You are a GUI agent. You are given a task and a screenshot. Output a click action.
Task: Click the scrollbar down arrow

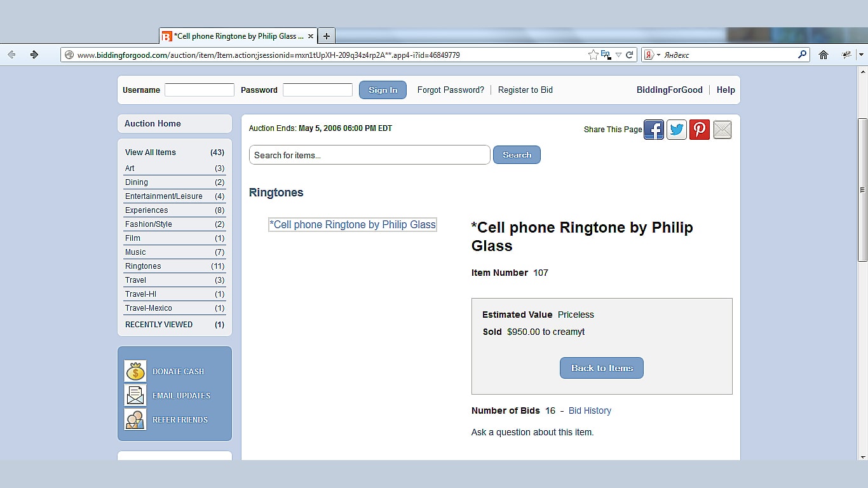(x=862, y=456)
